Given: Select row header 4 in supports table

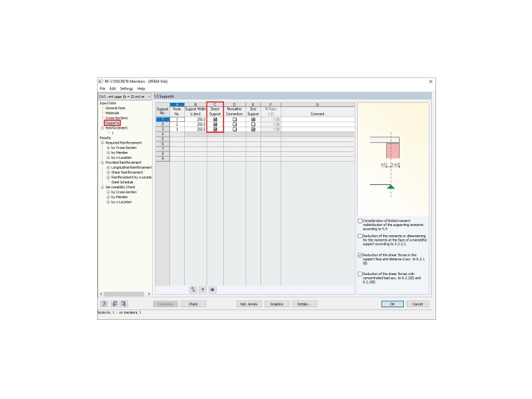Looking at the screenshot, I should pyautogui.click(x=163, y=134).
